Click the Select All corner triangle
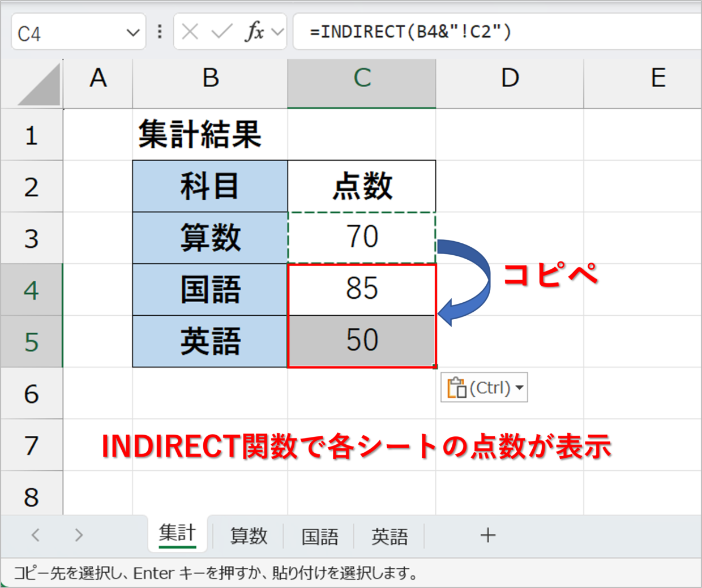The width and height of the screenshot is (702, 588). 38,85
